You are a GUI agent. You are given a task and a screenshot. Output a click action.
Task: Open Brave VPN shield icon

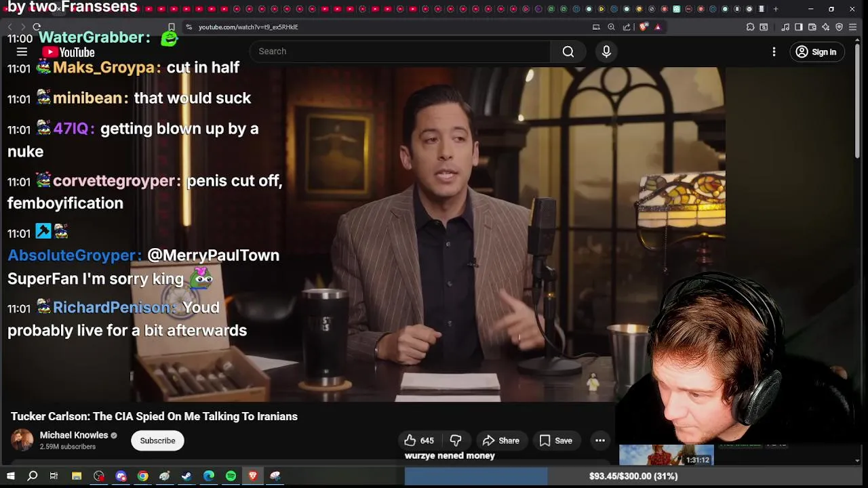coord(839,27)
